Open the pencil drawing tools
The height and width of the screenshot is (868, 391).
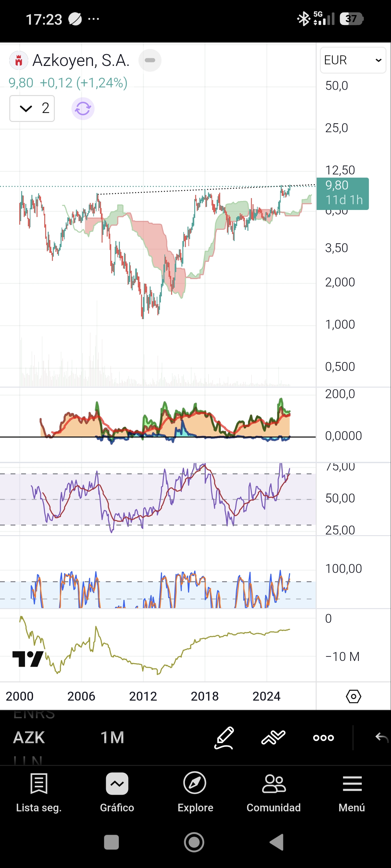224,738
